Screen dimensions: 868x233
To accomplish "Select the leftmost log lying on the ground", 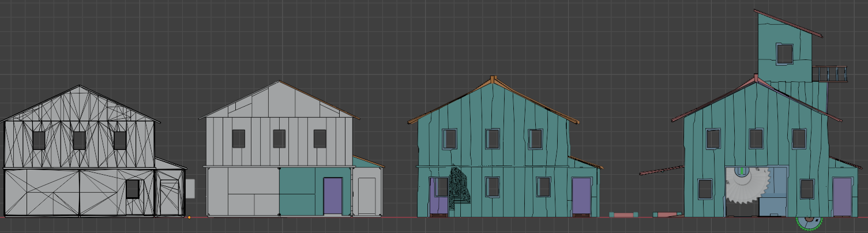I will pyautogui.click(x=623, y=215).
